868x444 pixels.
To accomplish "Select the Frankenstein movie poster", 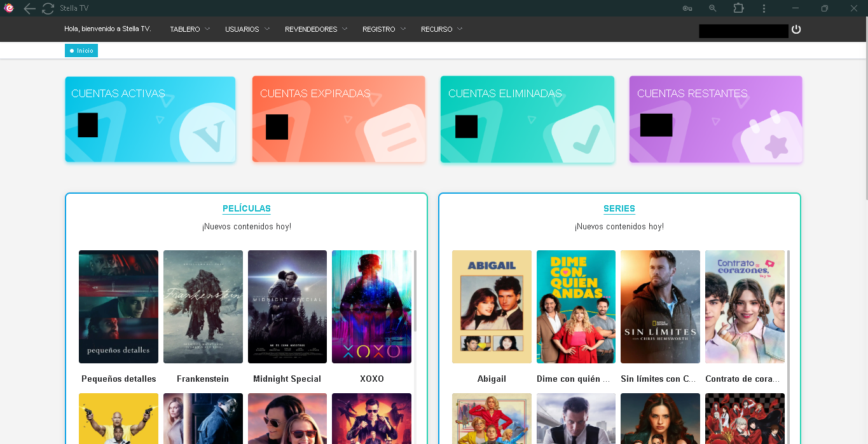I will click(203, 306).
